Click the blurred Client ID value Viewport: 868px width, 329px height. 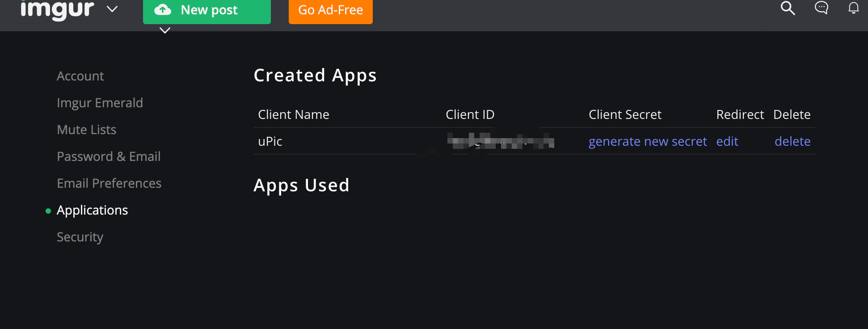point(501,141)
